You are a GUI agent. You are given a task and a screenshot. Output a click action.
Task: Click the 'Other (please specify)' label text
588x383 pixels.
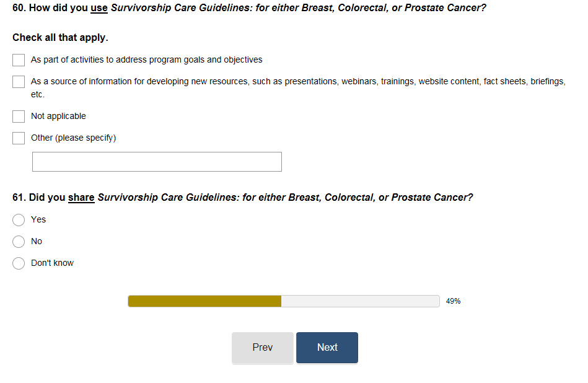point(73,138)
